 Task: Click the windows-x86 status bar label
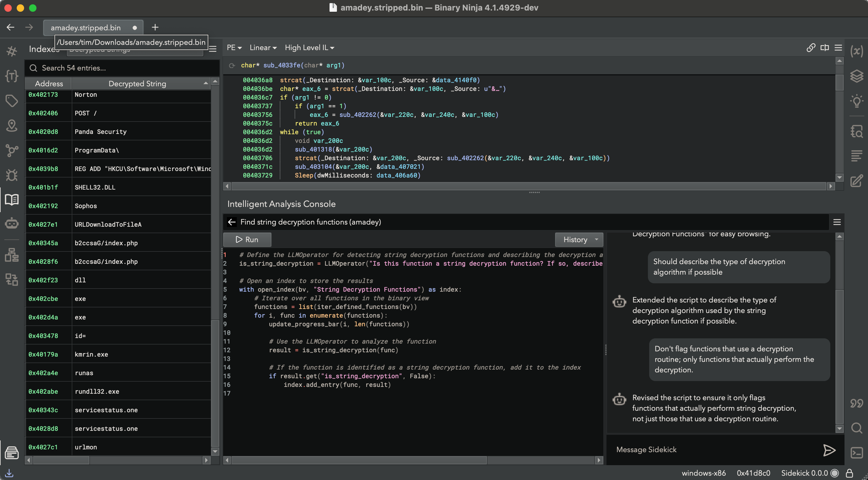(x=704, y=473)
